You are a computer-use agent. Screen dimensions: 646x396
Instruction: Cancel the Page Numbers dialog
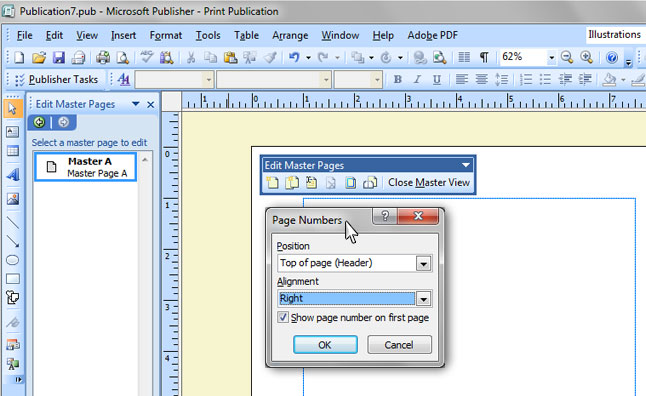399,344
